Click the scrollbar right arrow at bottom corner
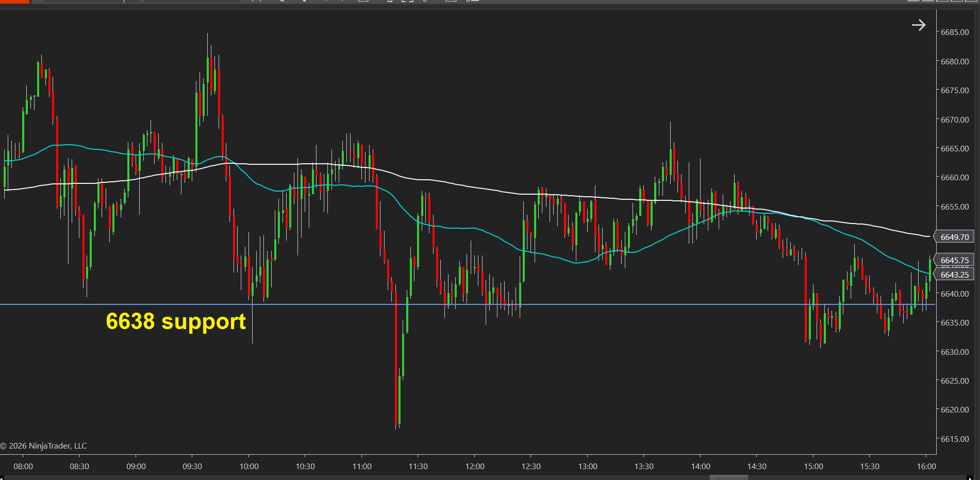 click(x=970, y=477)
